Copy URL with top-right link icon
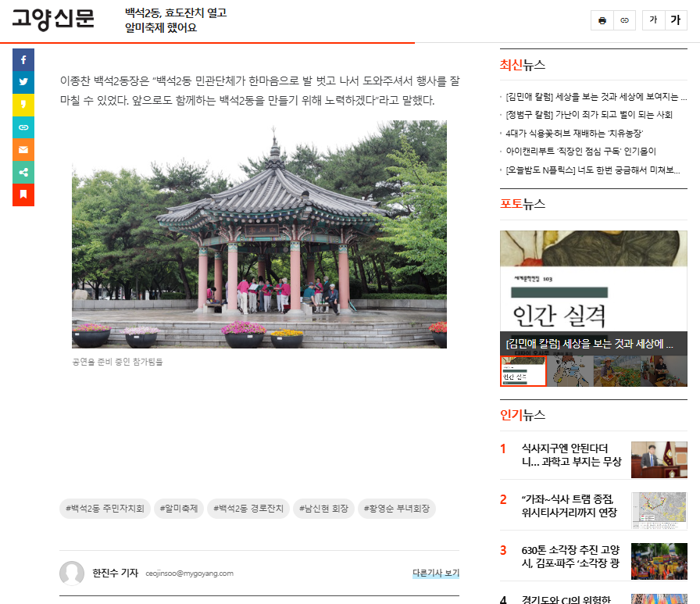 (624, 20)
